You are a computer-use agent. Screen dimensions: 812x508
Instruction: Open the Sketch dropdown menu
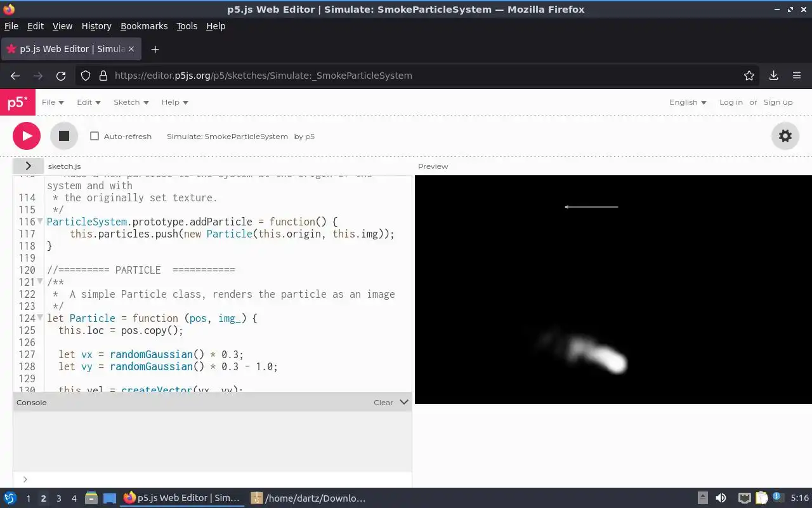[131, 102]
